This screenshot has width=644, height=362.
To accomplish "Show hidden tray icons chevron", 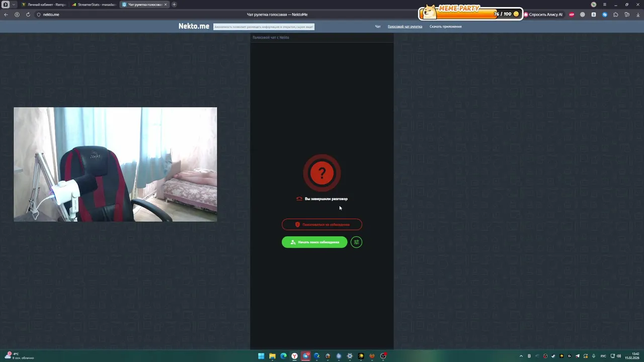I will pyautogui.click(x=521, y=356).
